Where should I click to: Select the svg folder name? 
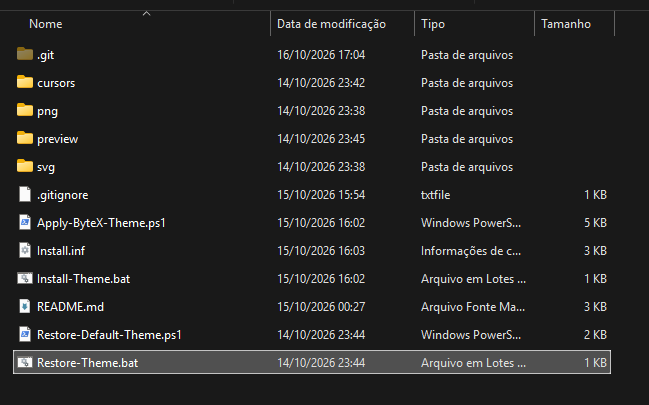[46, 167]
